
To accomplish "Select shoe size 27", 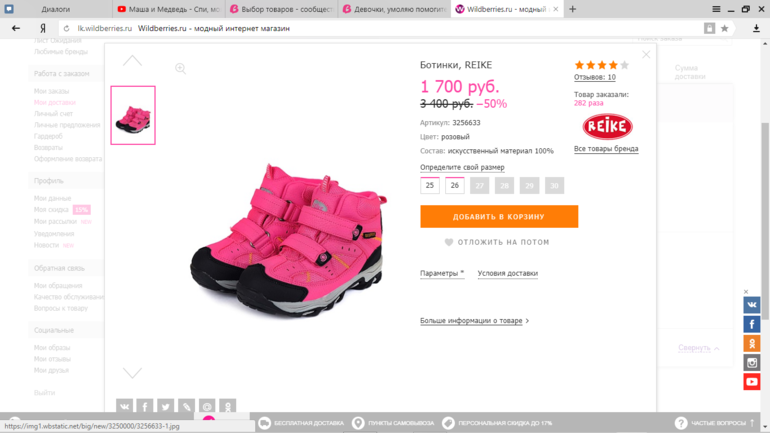I will click(479, 186).
